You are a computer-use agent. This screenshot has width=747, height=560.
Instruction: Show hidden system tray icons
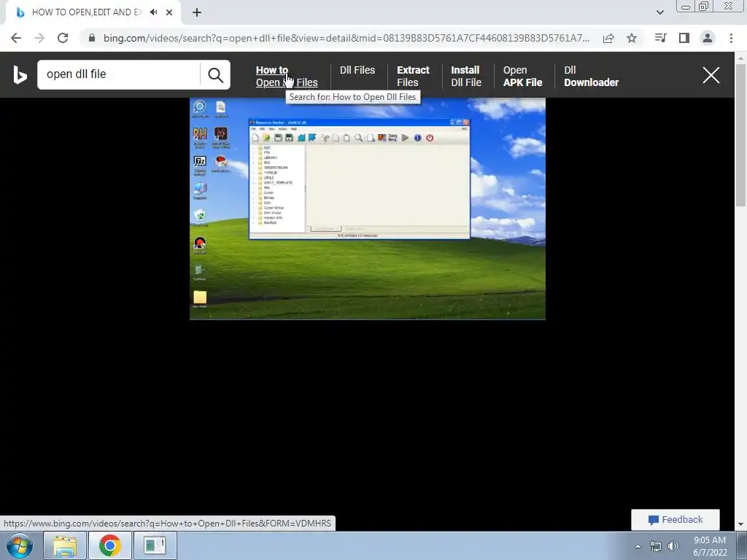click(638, 546)
